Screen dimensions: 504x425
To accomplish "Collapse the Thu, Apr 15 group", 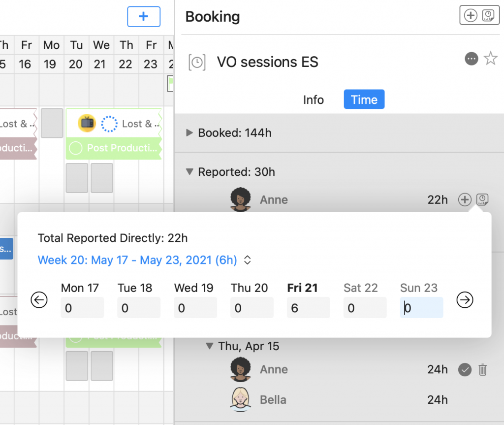I will click(210, 346).
